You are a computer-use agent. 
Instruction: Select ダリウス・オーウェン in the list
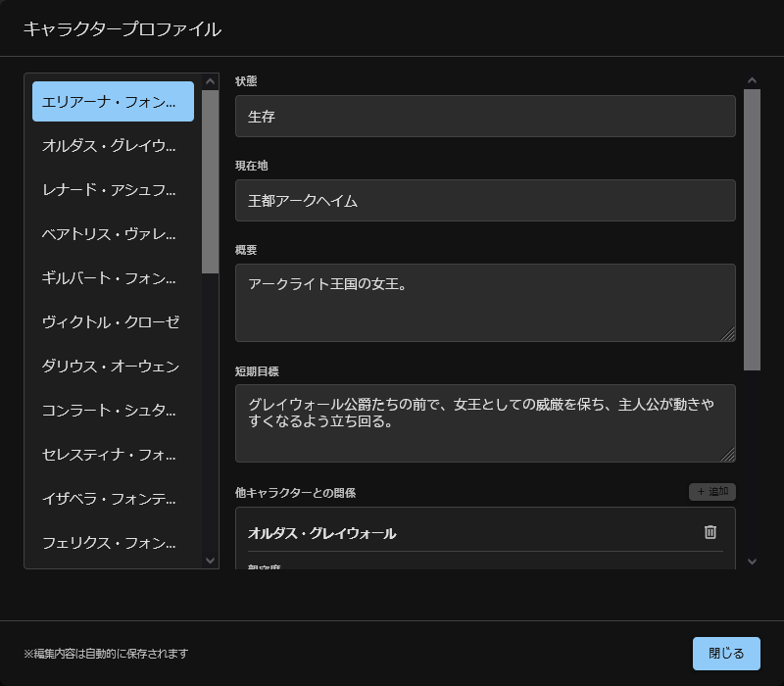(x=113, y=367)
